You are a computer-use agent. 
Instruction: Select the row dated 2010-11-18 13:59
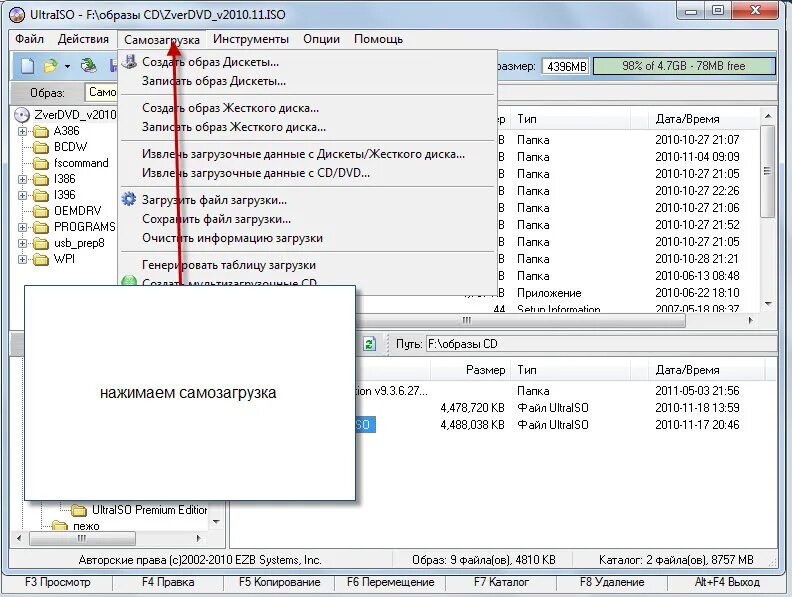click(x=566, y=408)
